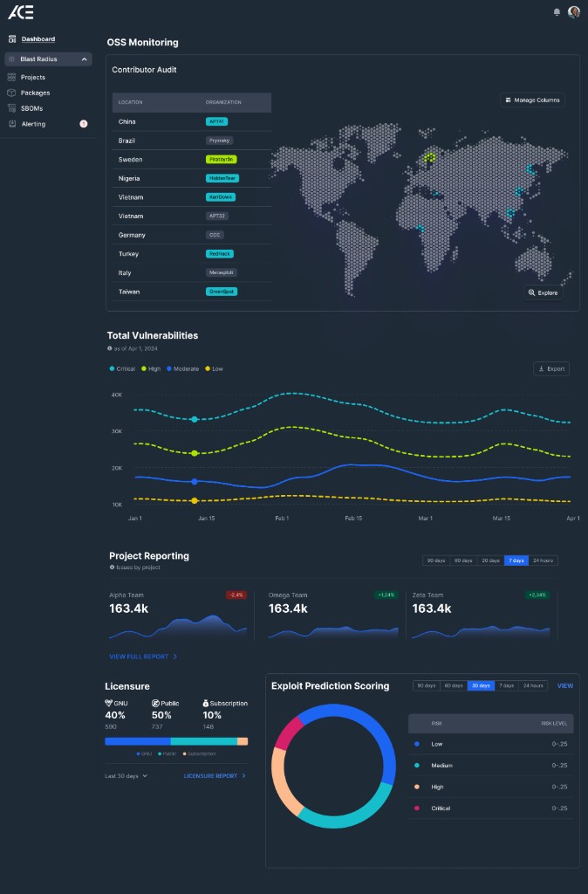This screenshot has height=894, width=588.
Task: Open Alerting in the sidebar
Action: [x=33, y=124]
